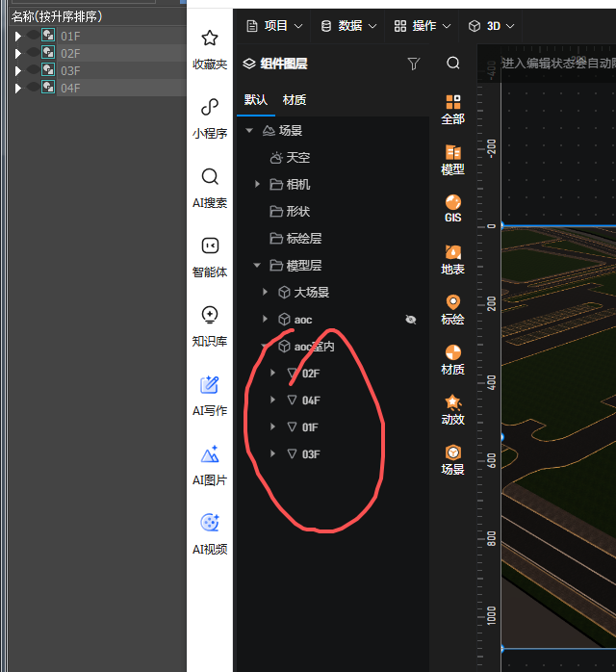
Task: Toggle visibility eye of aoc layer
Action: pos(411,319)
